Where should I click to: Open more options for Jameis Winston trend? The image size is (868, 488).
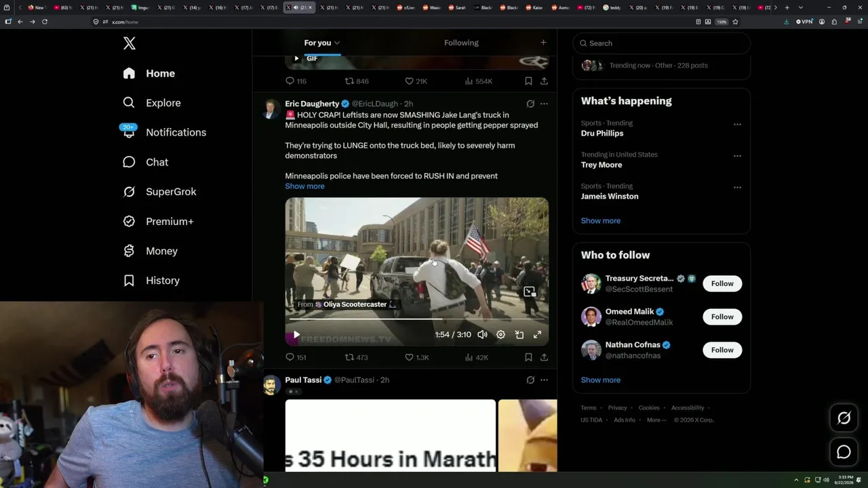[x=737, y=187]
